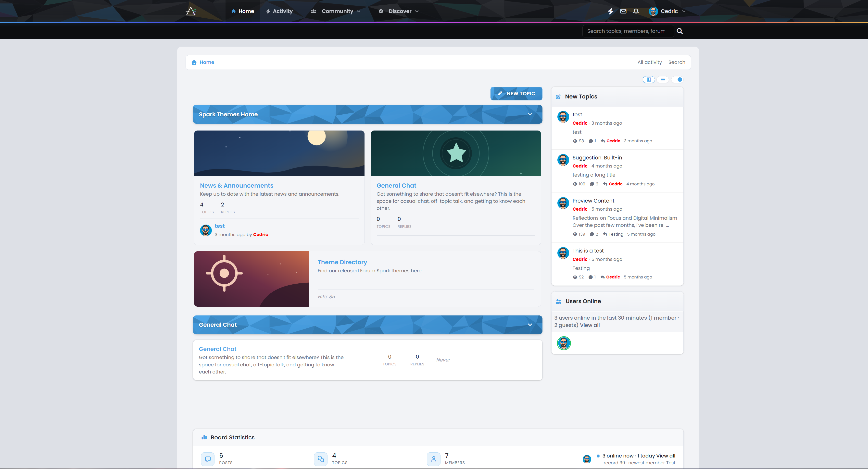868x469 pixels.
Task: Switch to grid forum layout view
Action: point(649,80)
